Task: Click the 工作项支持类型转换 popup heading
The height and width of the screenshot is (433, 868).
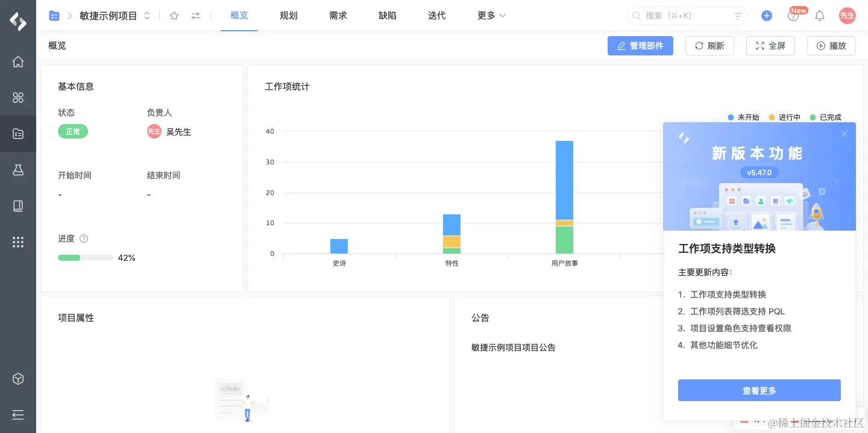Action: click(x=727, y=248)
